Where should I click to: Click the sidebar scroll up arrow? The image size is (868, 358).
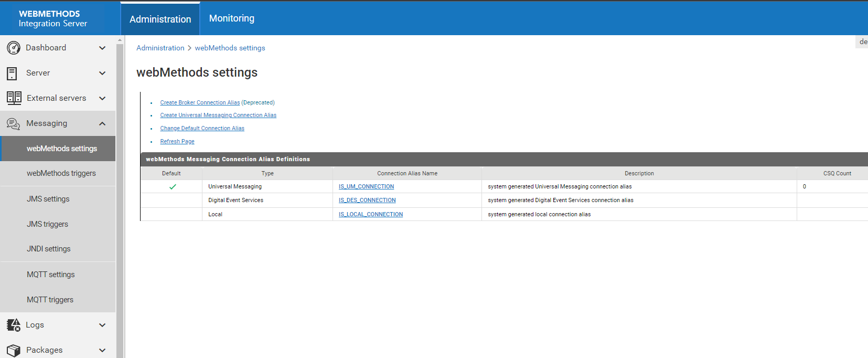[x=120, y=40]
